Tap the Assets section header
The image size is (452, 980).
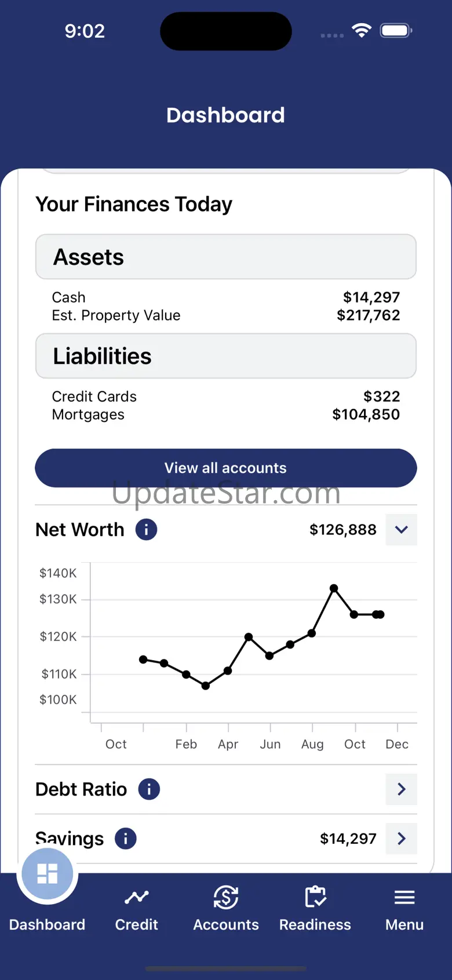pyautogui.click(x=226, y=257)
